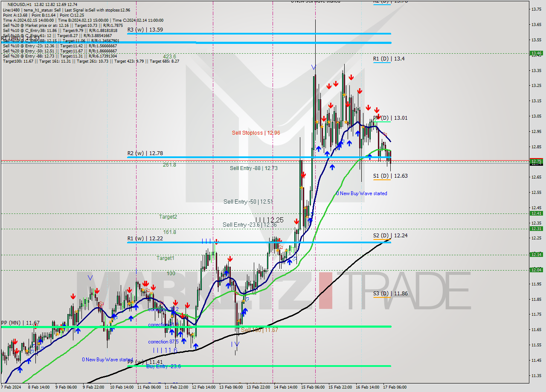The height and width of the screenshot is (392, 546).
Task: Select '16 Feb 14:00' on the time axis
Action: (x=367, y=387)
